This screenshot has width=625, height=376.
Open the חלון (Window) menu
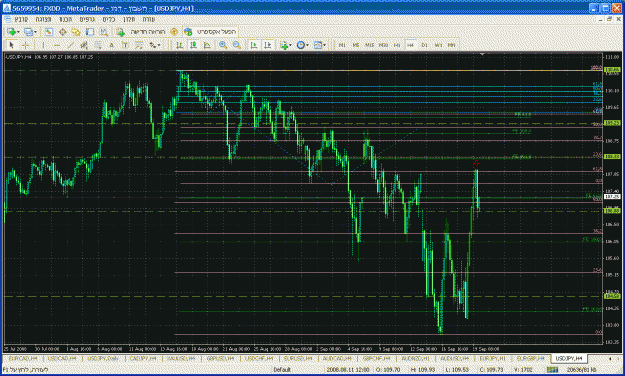[x=129, y=19]
